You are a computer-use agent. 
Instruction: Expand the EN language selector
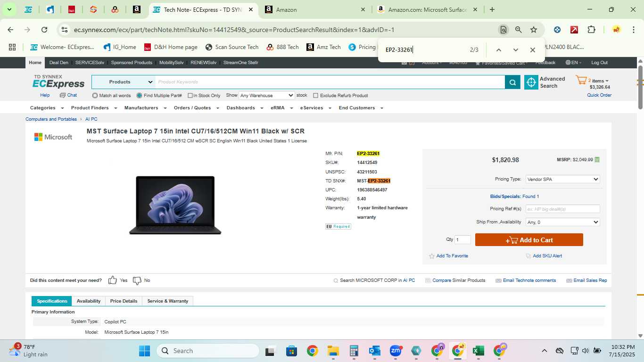point(573,63)
